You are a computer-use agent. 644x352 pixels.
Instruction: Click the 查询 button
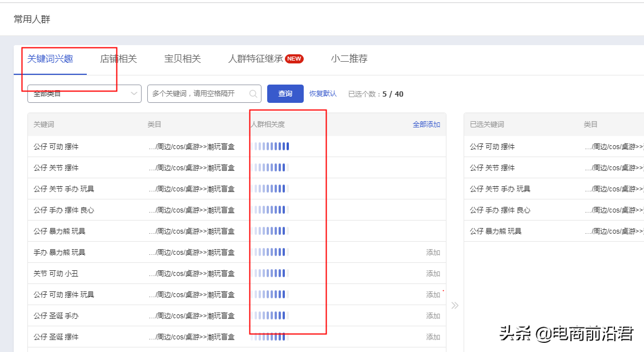285,94
